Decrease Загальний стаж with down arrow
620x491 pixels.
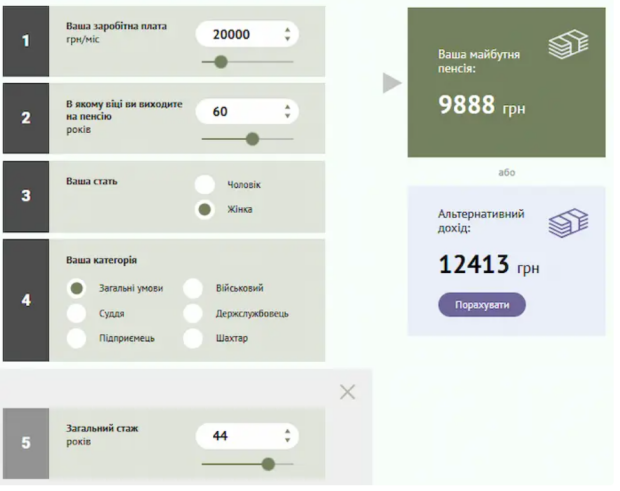(x=287, y=440)
